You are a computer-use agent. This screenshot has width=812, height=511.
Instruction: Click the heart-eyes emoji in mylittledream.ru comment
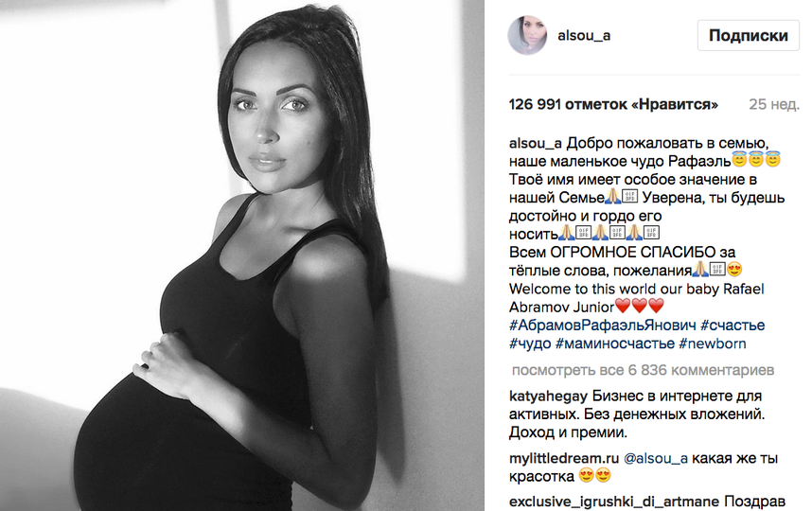(x=594, y=476)
